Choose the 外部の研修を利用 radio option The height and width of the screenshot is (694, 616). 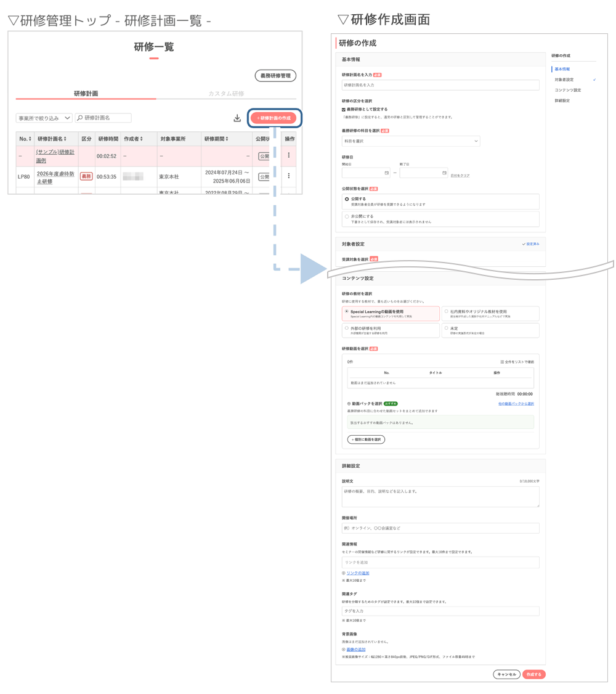(347, 328)
